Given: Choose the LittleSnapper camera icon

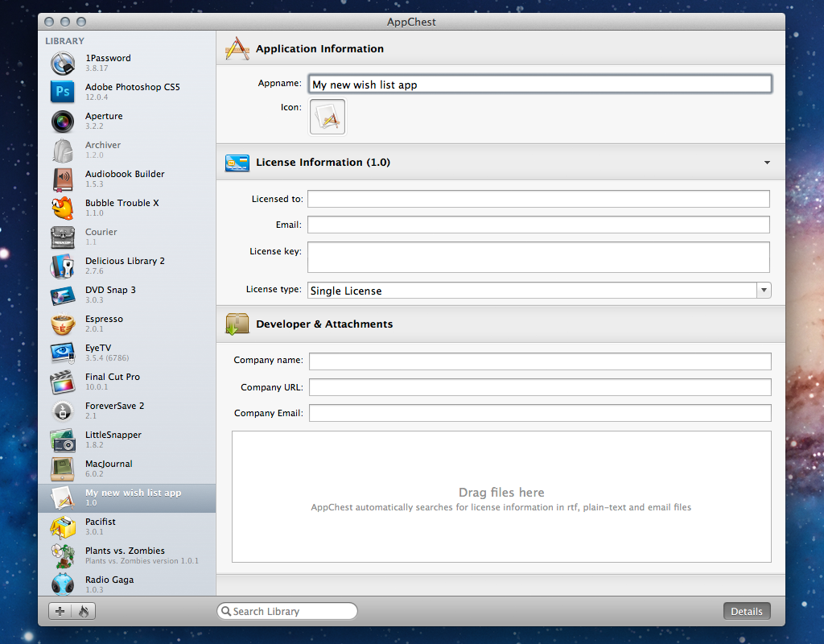Looking at the screenshot, I should (63, 440).
